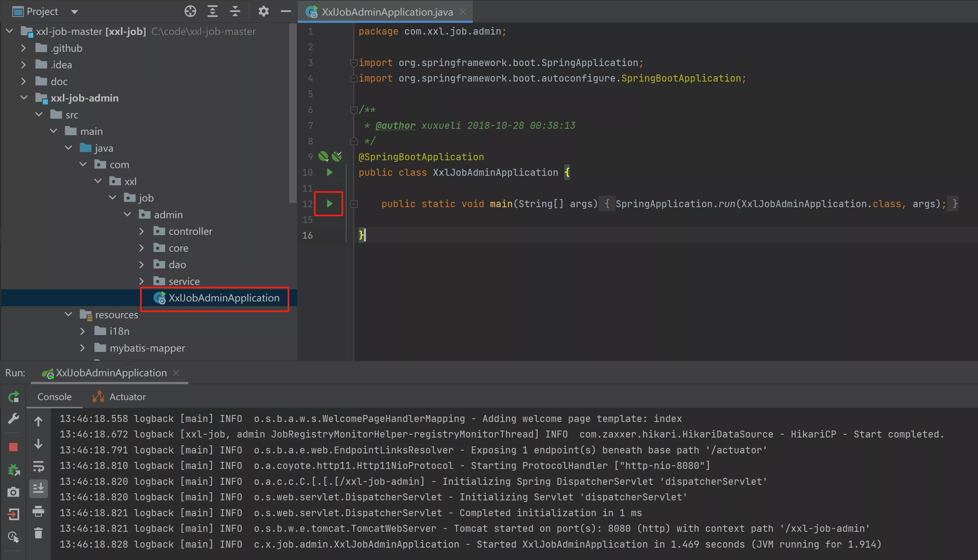Click the 'Tomcat started on port(s): 8080' log line
The image size is (978, 560).
click(465, 529)
